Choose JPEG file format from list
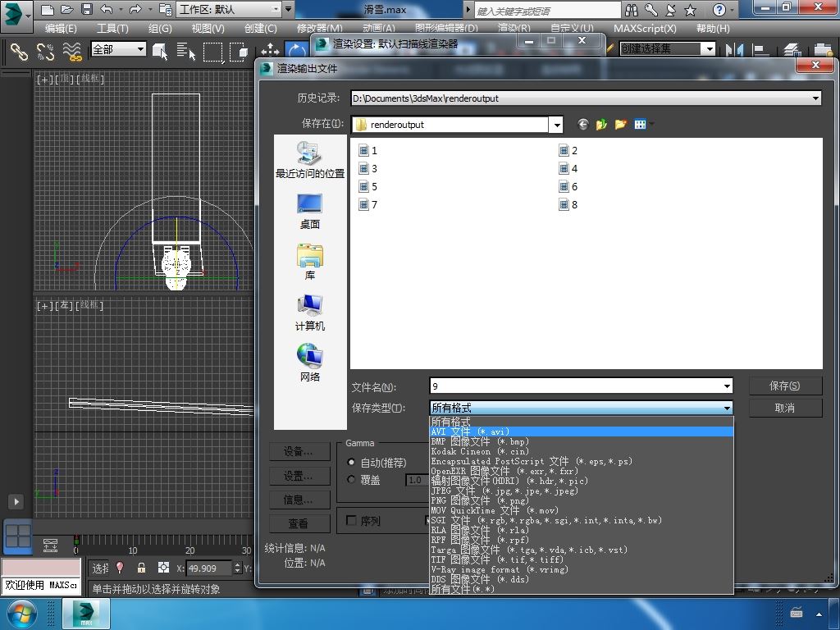Image resolution: width=840 pixels, height=630 pixels. [582, 491]
